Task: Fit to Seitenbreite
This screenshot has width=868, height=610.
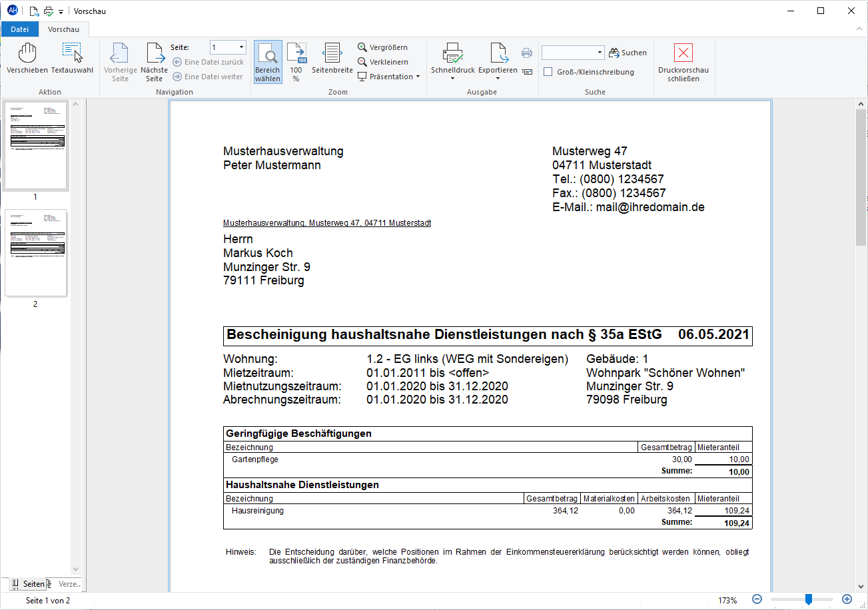Action: coord(332,59)
